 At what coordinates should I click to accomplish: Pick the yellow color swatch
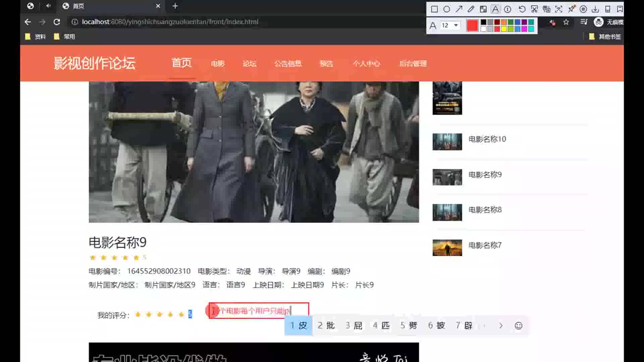[x=504, y=29]
